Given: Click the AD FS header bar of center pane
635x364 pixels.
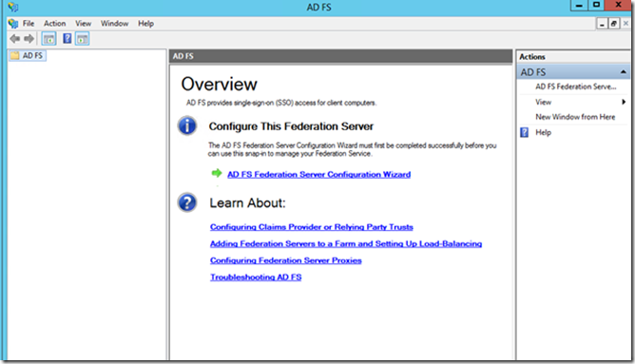Looking at the screenshot, I should point(340,56).
